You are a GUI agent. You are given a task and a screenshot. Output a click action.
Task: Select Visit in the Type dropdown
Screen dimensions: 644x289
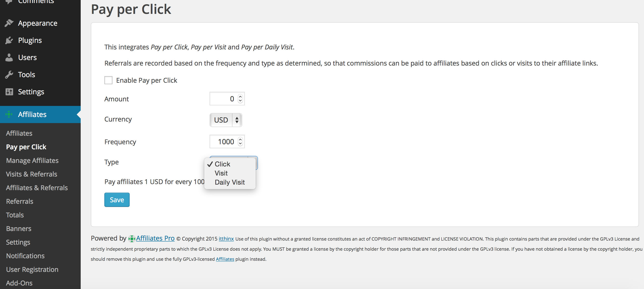[x=221, y=173]
